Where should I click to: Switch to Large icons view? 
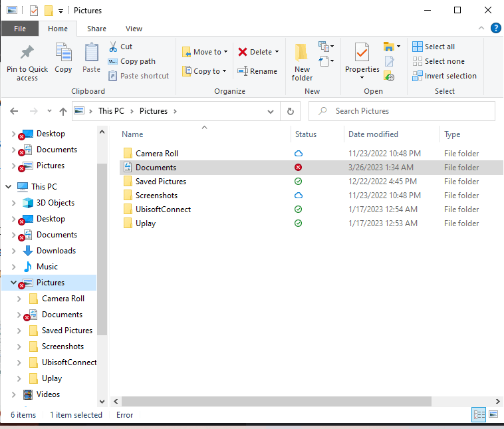point(493,414)
